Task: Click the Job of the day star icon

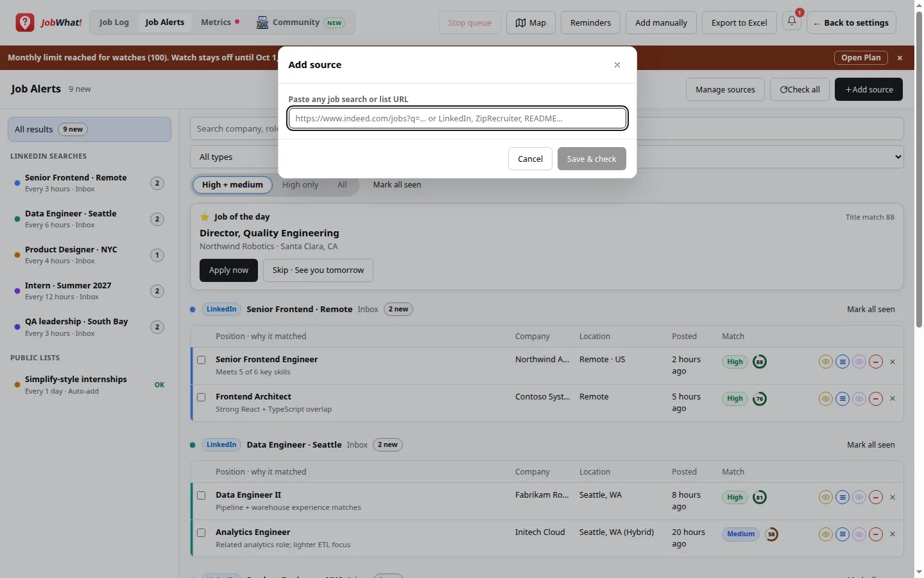Action: click(x=205, y=217)
